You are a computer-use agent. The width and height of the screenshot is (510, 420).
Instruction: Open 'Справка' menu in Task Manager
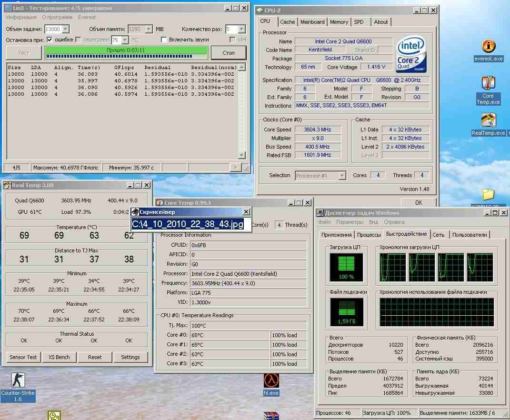pos(394,222)
